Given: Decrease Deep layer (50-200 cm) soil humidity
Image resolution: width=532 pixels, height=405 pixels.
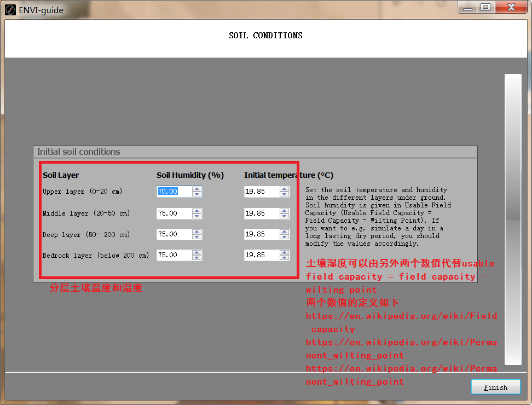Looking at the screenshot, I should pos(196,236).
